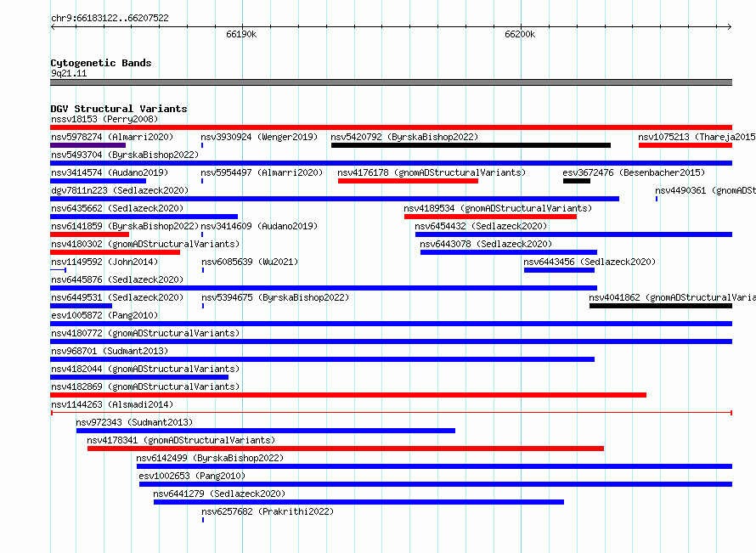Open nsv5394675 (ByrskaBishop2022) label

click(x=275, y=297)
